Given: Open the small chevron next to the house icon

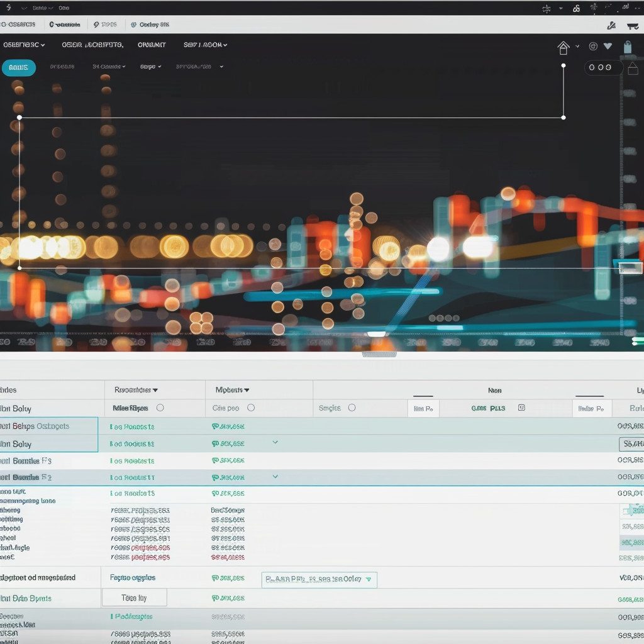Looking at the screenshot, I should point(577,47).
